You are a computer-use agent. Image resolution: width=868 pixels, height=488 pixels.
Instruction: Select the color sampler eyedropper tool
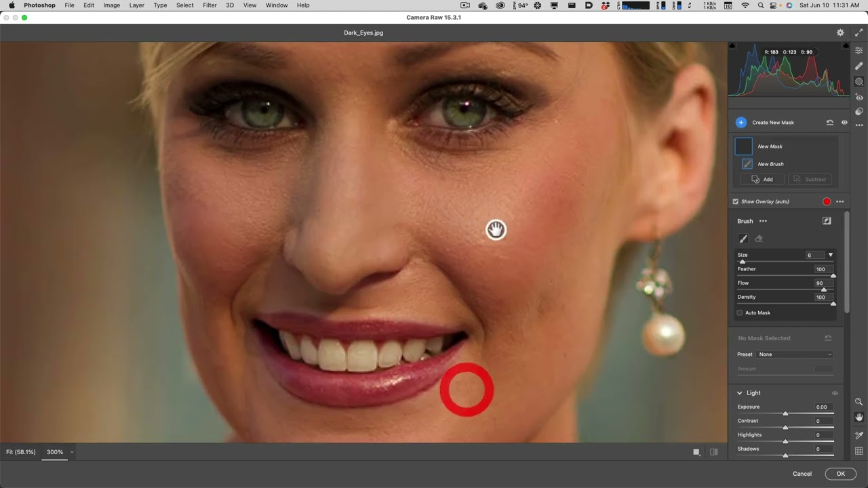[859, 435]
